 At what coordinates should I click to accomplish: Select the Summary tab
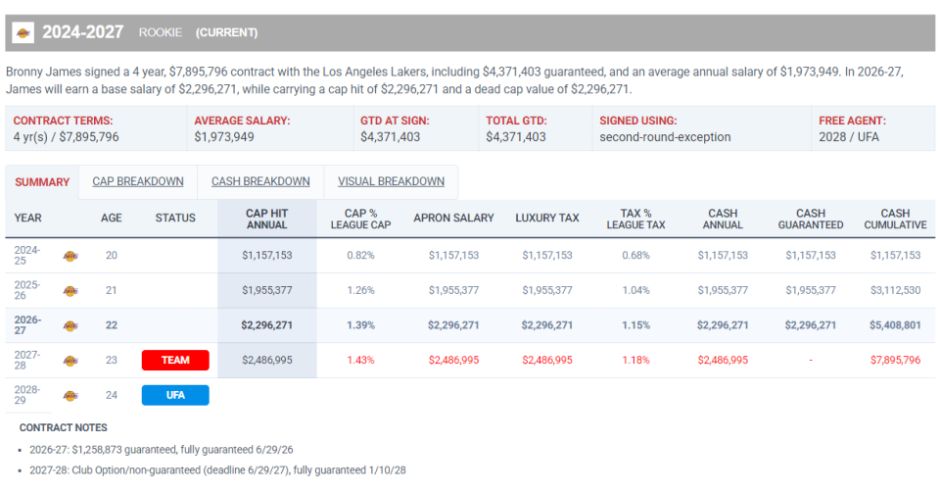click(x=42, y=182)
